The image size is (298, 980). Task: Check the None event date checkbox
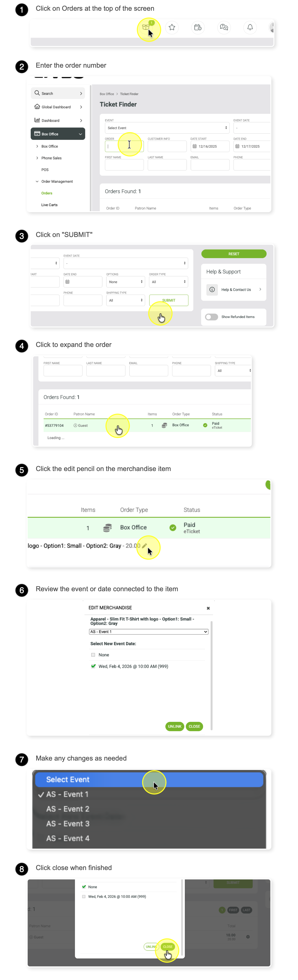[x=93, y=655]
